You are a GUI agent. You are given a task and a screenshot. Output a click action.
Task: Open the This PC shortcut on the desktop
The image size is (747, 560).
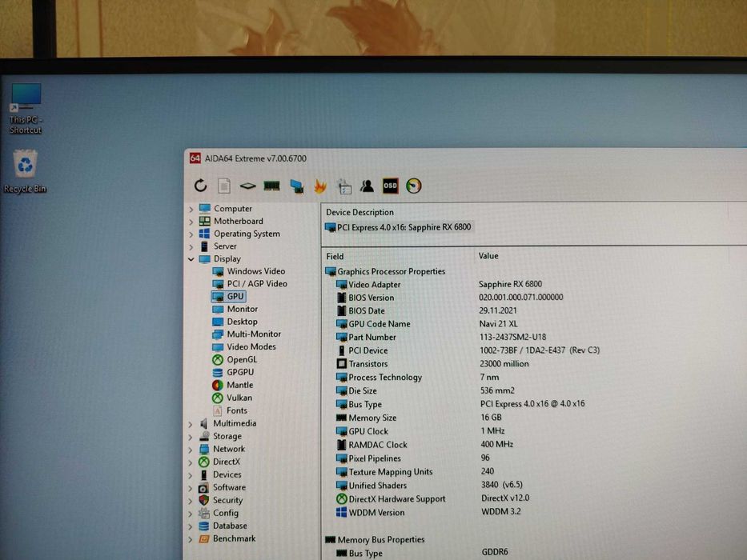pos(26,109)
